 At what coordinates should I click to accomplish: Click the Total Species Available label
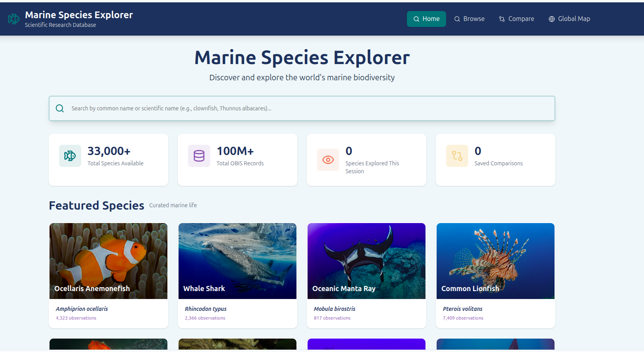tap(116, 163)
